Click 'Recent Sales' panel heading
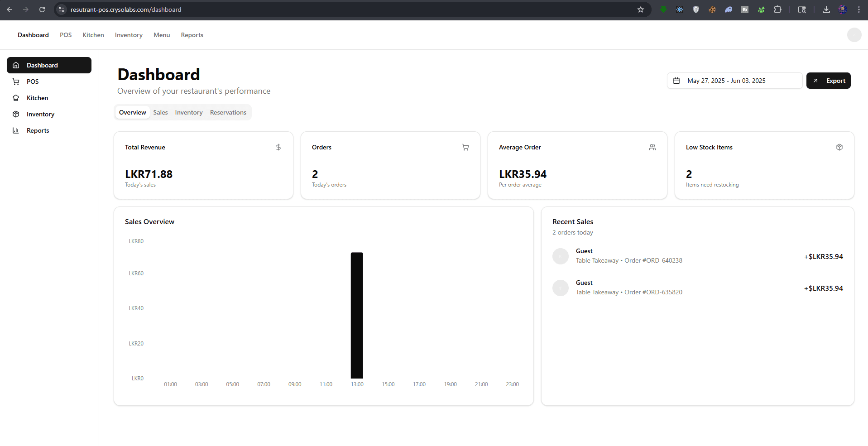868x446 pixels. 573,221
